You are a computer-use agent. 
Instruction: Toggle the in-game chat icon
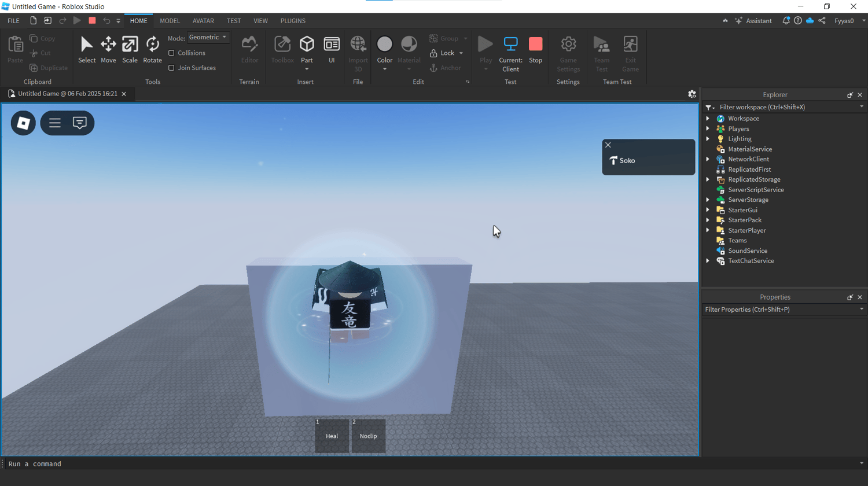80,123
